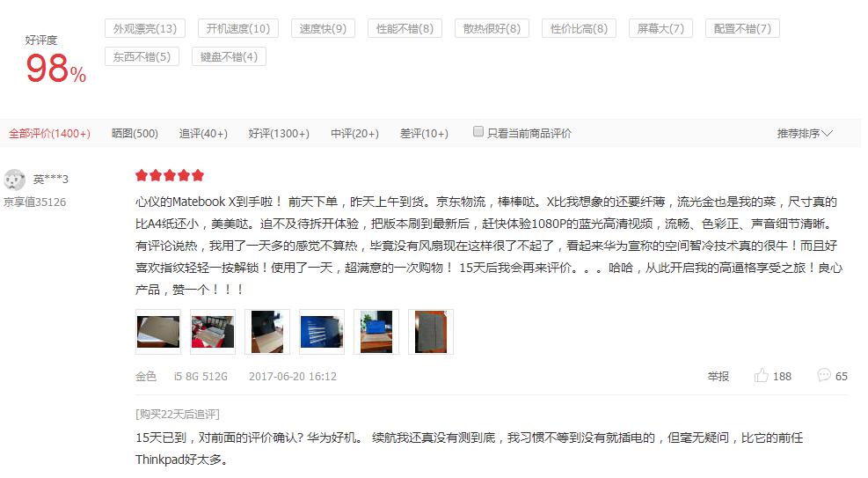This screenshot has width=868, height=478.
Task: Open the 追评(40+) tab
Action: 203,134
